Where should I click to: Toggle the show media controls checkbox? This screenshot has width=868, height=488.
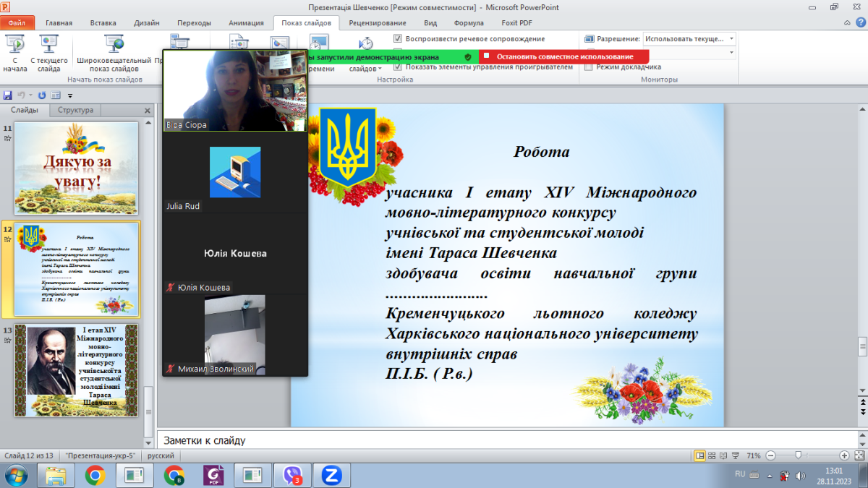[x=399, y=67]
